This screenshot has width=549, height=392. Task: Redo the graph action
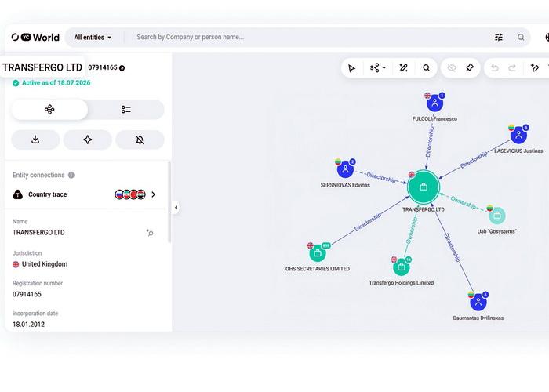click(x=512, y=67)
